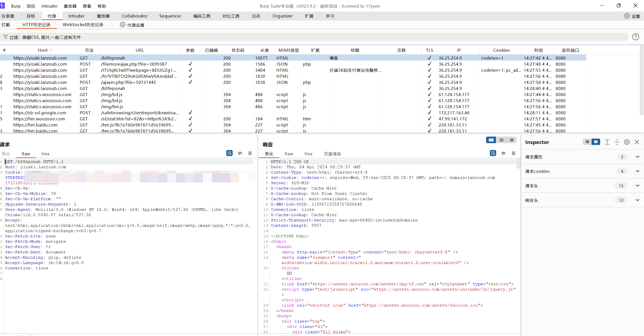Open response panel hamburger menu

pos(514,153)
